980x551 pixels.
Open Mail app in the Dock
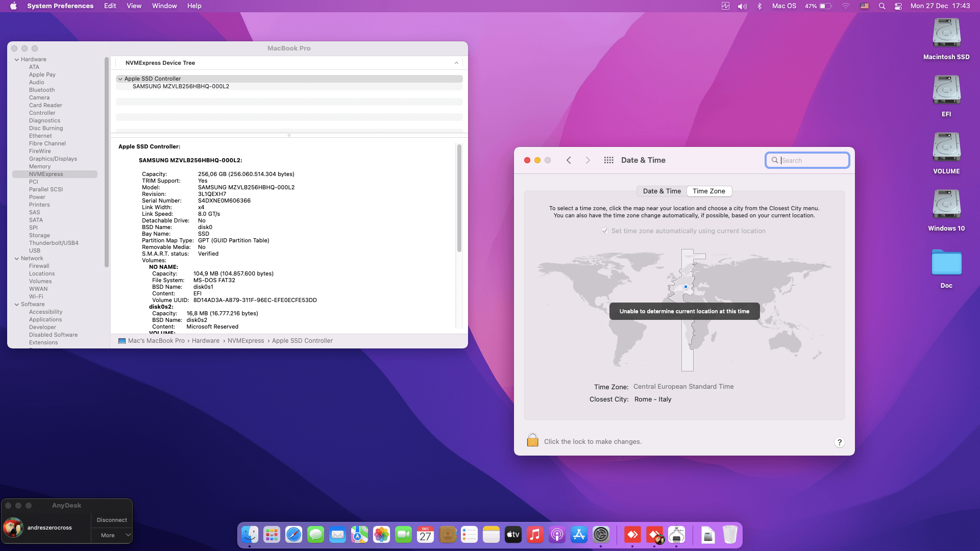point(337,535)
